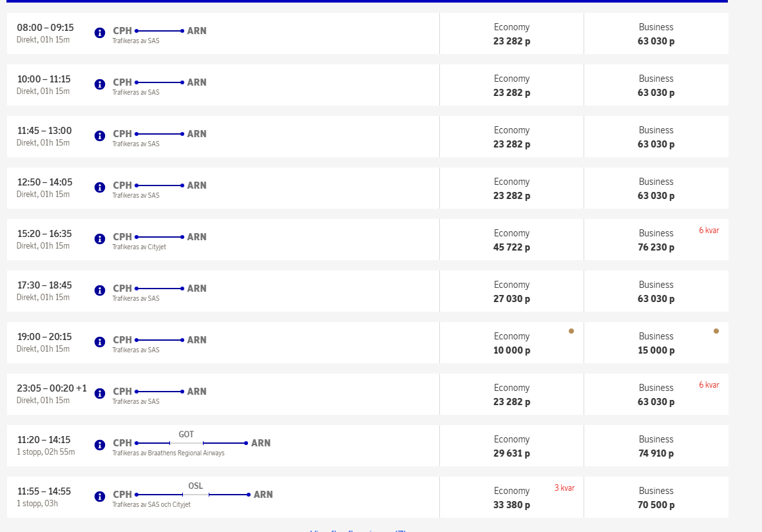The image size is (762, 532).
Task: Show details icon for 11:45 – 13:00 flight
Action: (x=100, y=136)
